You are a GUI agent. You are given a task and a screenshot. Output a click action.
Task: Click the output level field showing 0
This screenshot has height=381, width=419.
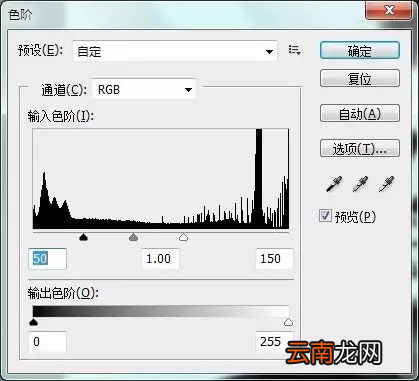coord(47,342)
